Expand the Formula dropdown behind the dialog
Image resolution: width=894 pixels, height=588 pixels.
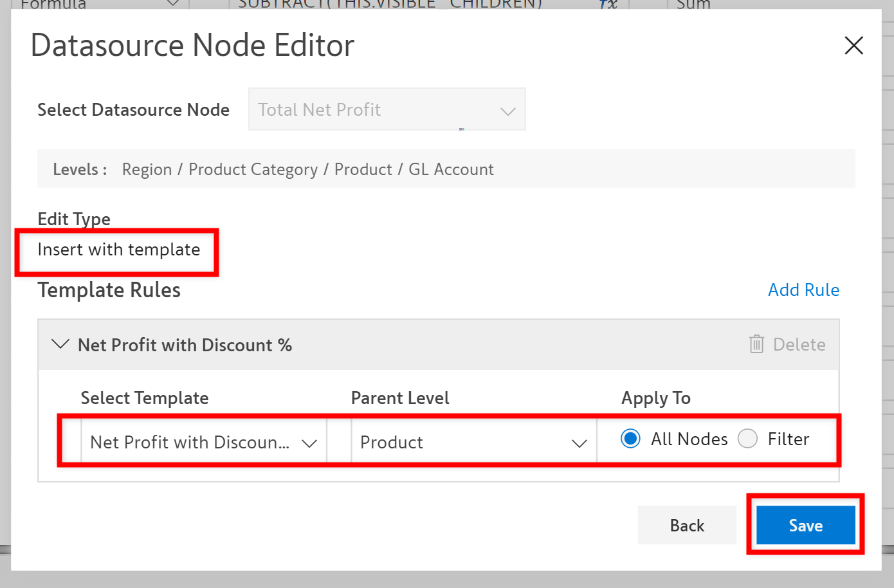pos(172,4)
